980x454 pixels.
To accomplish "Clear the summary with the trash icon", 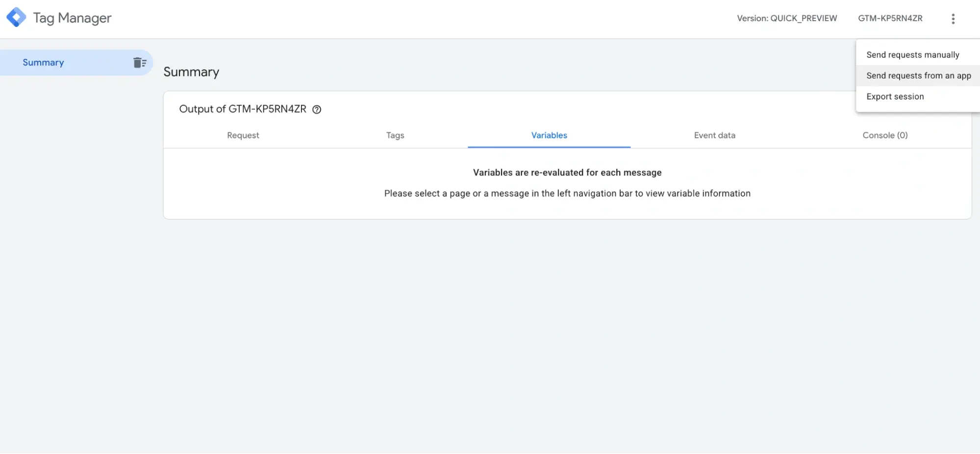I will tap(140, 63).
